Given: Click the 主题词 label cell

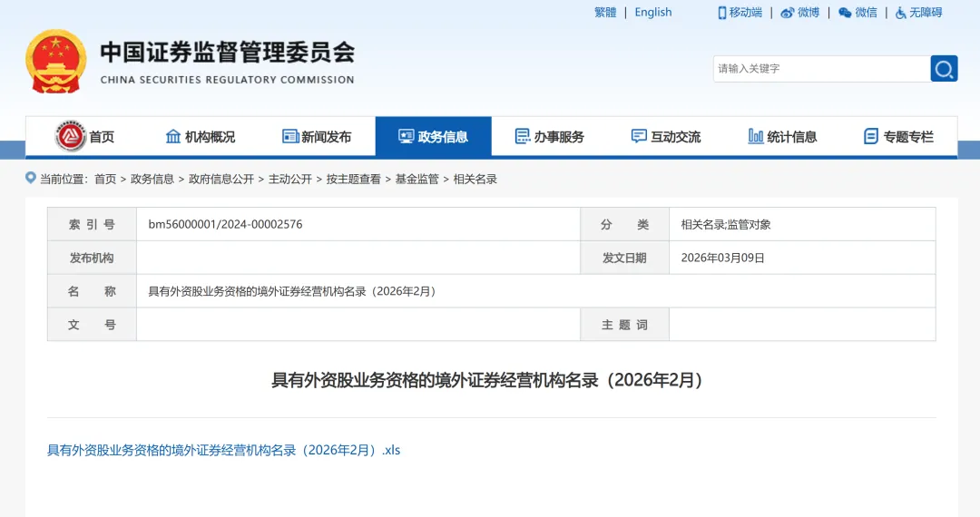Looking at the screenshot, I should [x=624, y=325].
